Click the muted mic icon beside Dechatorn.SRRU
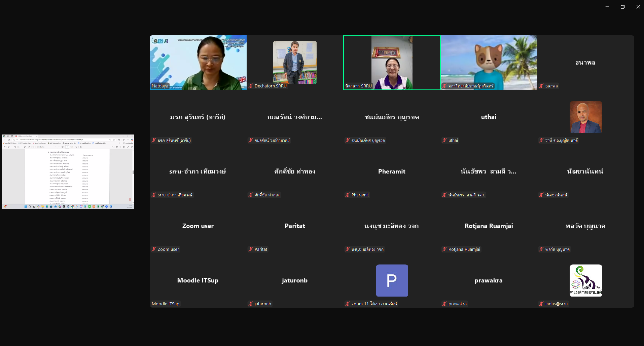The height and width of the screenshot is (346, 644). pyautogui.click(x=251, y=86)
